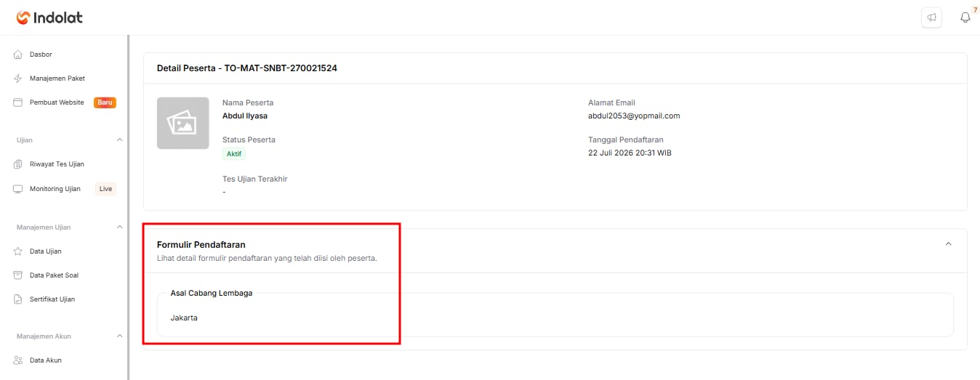980x380 pixels.
Task: Open the Dasbor menu item
Action: [41, 54]
